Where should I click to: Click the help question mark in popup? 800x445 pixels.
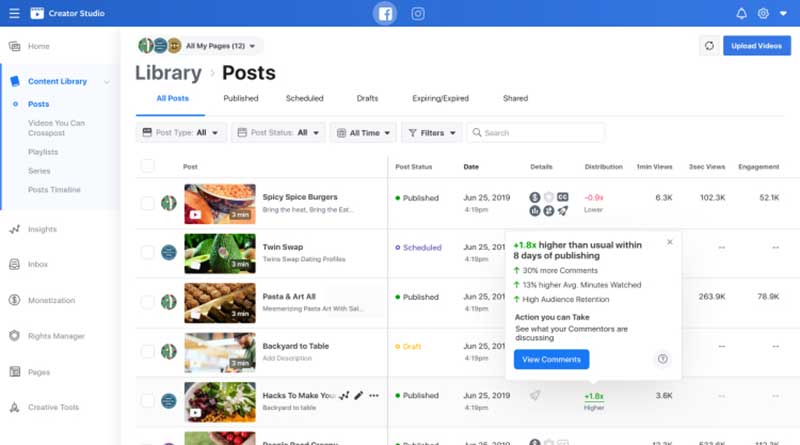[x=662, y=359]
